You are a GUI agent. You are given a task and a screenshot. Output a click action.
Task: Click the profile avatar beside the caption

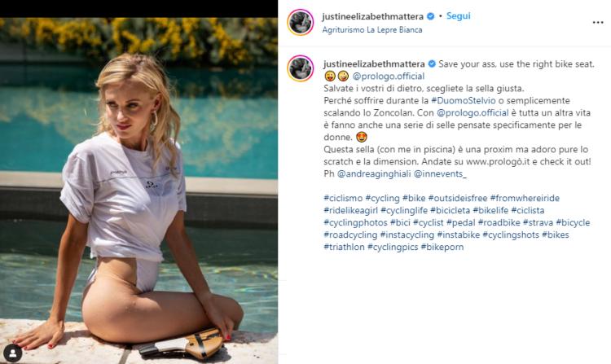[301, 69]
